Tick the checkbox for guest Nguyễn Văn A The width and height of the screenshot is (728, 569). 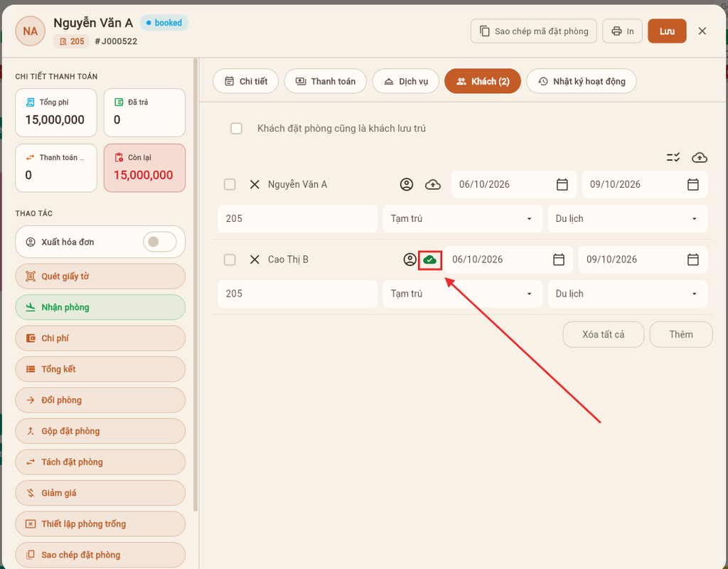(230, 184)
